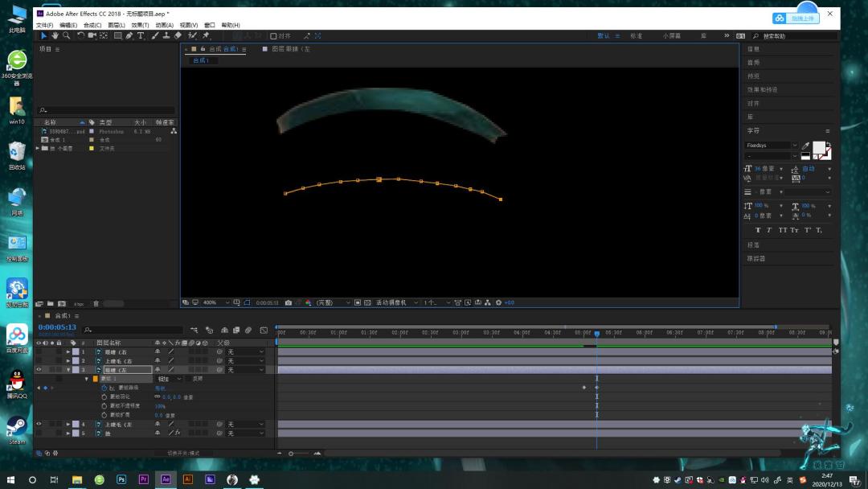The width and height of the screenshot is (868, 489).
Task: Expand layer 1 properties triangle
Action: pos(68,351)
